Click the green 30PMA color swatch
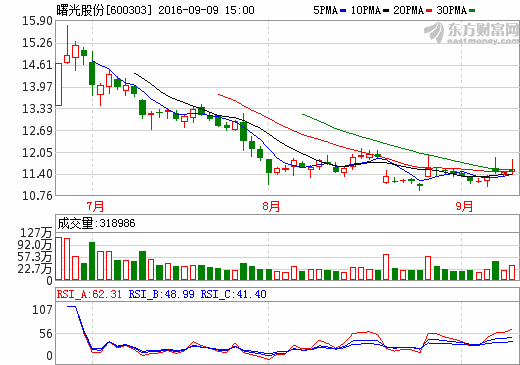Viewport: 520px width, 365px height. coord(472,11)
